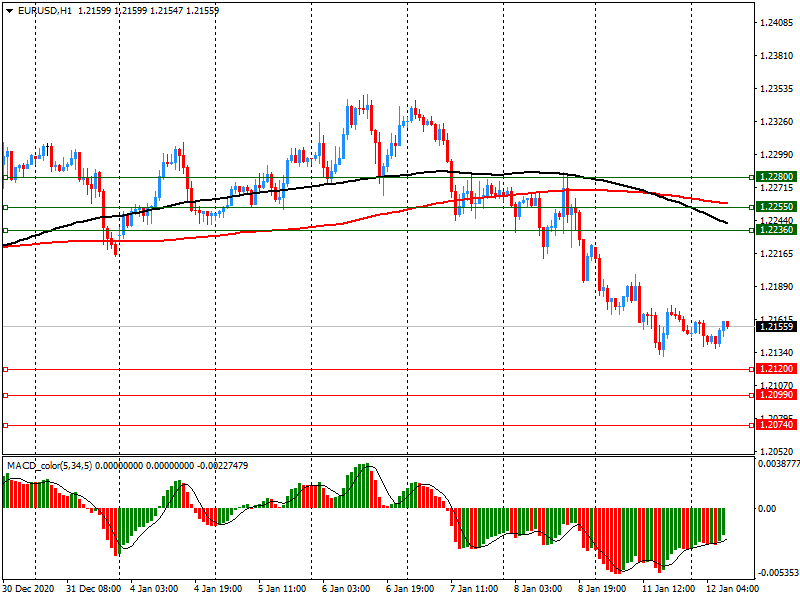Screen dimensions: 800x600
Task: Click the 0.00 level on MACD scale
Action: [x=770, y=508]
